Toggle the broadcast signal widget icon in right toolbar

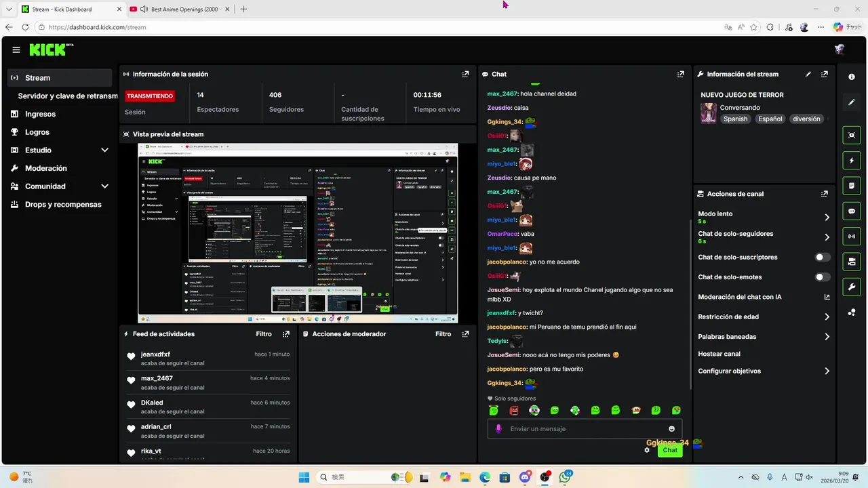click(x=852, y=236)
